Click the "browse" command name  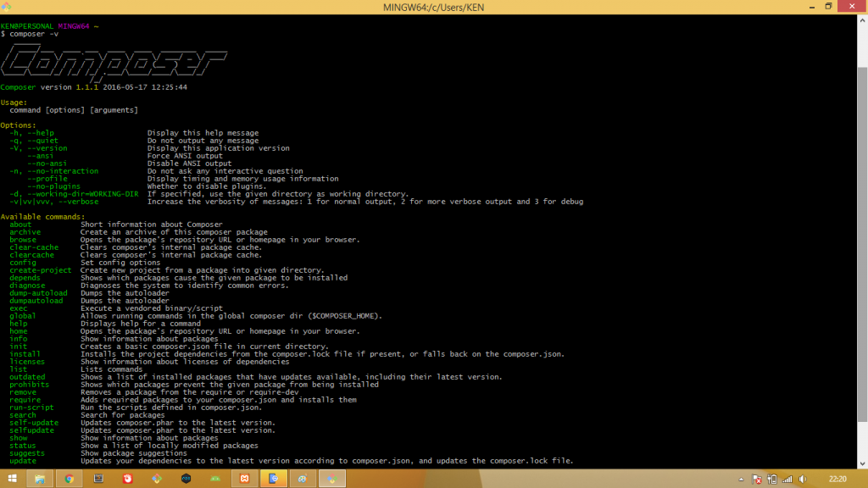pyautogui.click(x=23, y=240)
